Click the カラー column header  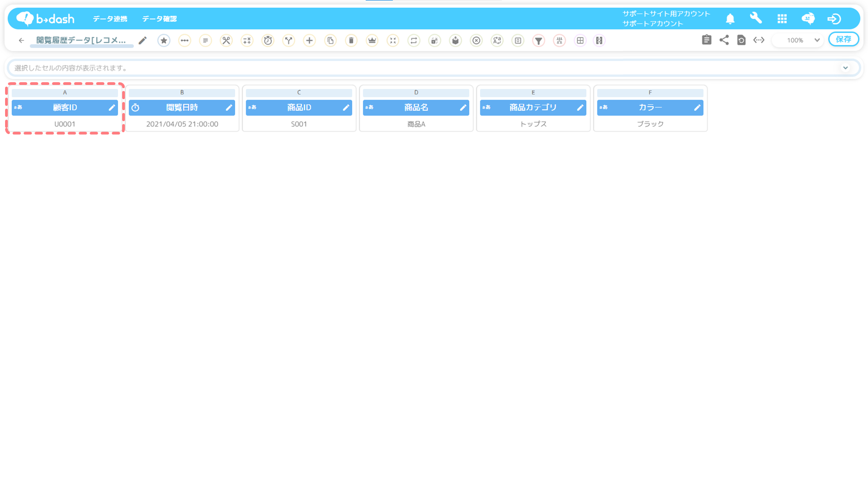pyautogui.click(x=650, y=107)
